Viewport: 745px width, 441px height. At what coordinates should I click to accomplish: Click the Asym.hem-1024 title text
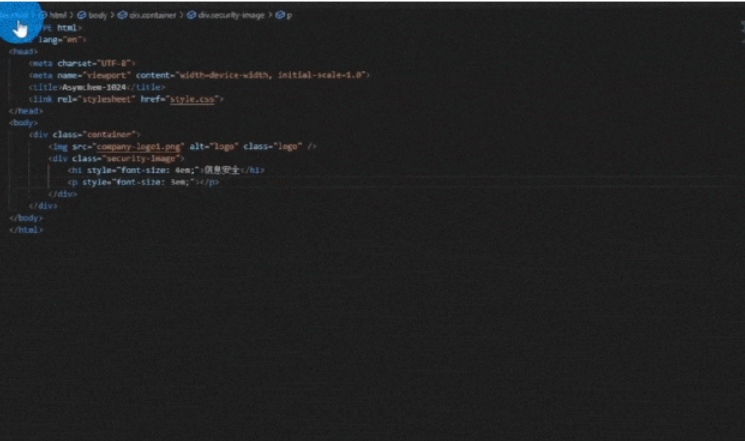tap(101, 87)
